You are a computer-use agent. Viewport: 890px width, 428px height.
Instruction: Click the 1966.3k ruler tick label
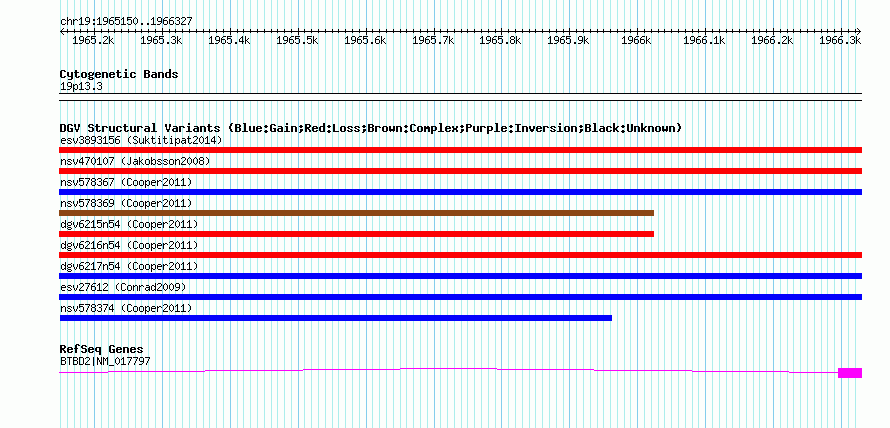coord(840,40)
